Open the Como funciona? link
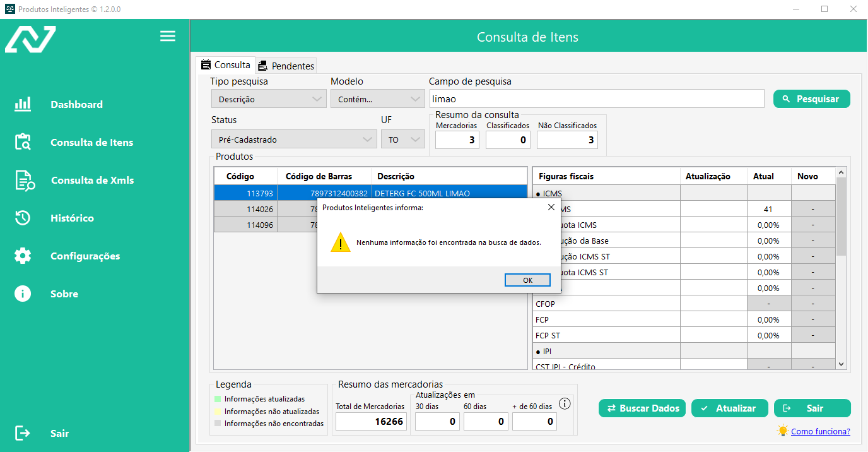The width and height of the screenshot is (868, 452). pos(820,431)
